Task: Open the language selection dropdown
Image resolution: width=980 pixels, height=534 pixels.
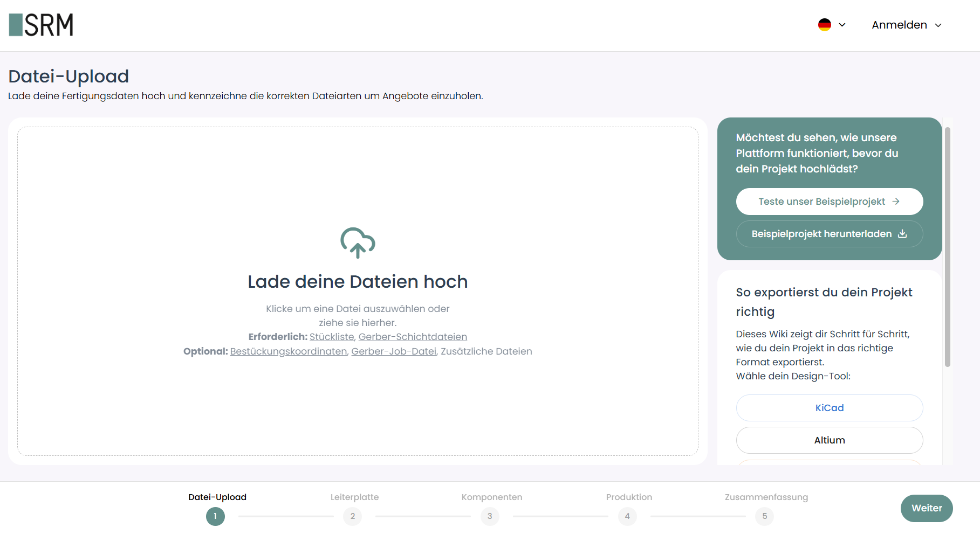Action: [x=841, y=25]
